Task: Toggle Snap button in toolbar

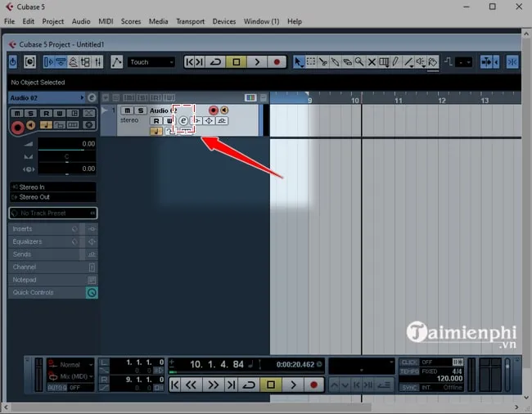Action: pyautogui.click(x=512, y=62)
